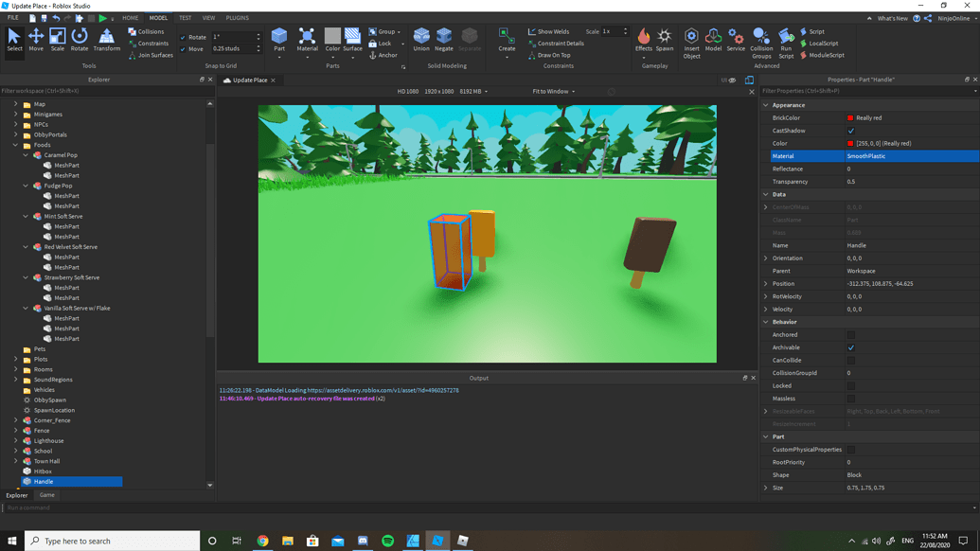Insert a ModuleScript
This screenshot has width=980, height=551.
822,55
